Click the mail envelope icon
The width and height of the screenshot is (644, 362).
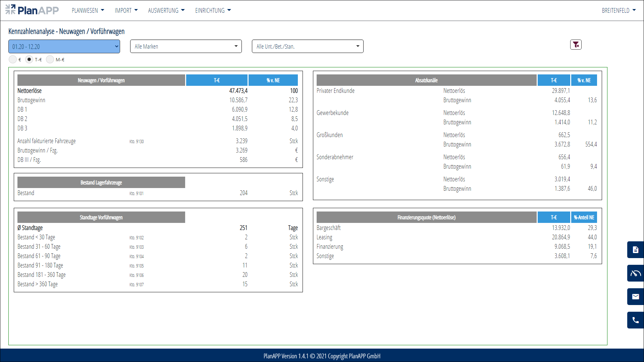pos(635,297)
